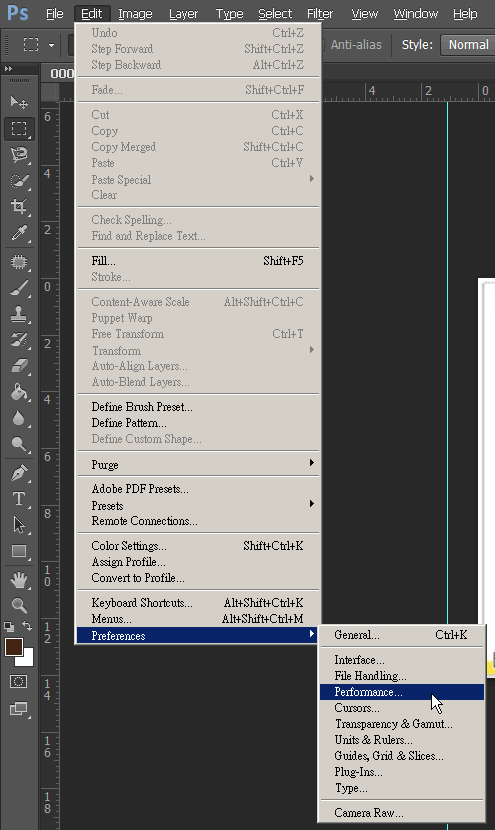Select the History Brush tool
The image size is (495, 830).
tap(19, 340)
